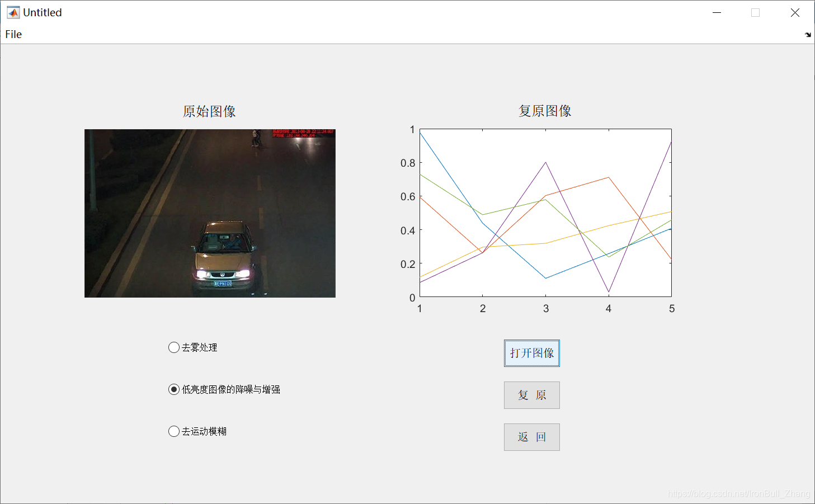Click the 复原 restore button
The image size is (815, 504).
(x=531, y=395)
